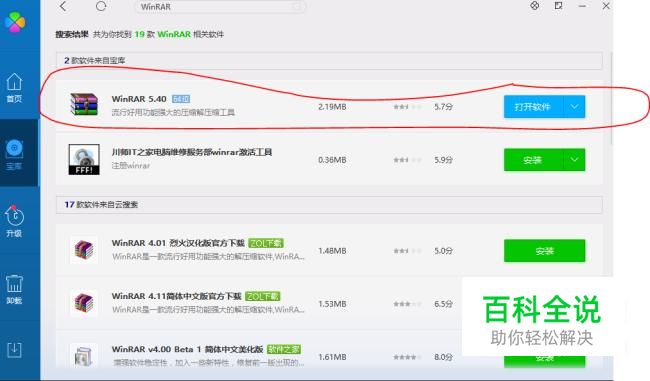Open the downloads icon at sidebar bottom
Image resolution: width=650 pixels, height=381 pixels.
(14, 350)
